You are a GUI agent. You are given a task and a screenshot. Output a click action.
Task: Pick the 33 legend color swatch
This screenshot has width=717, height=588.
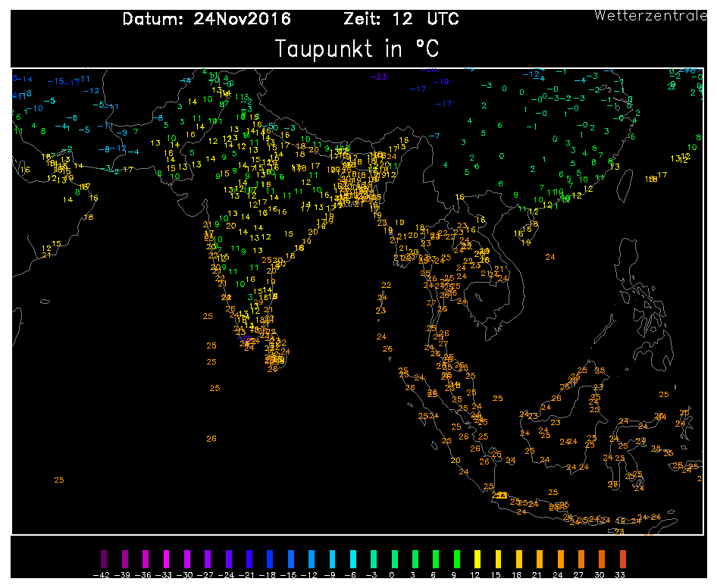click(x=622, y=559)
